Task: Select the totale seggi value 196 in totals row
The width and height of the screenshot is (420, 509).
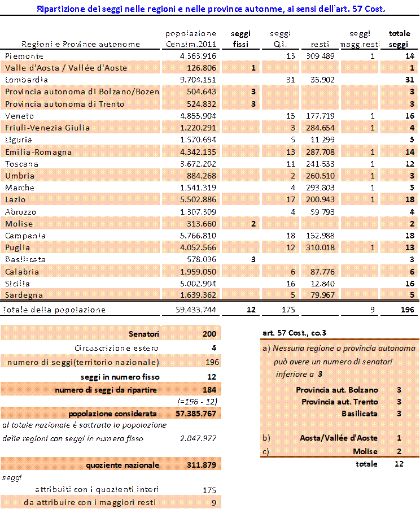Action: [x=408, y=310]
